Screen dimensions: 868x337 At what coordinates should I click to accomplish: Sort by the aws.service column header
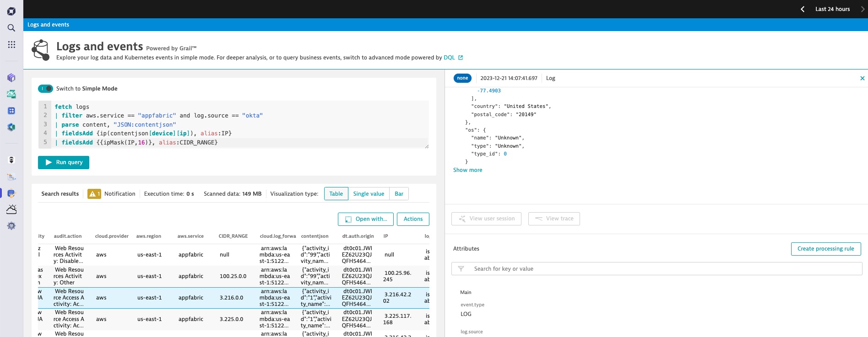190,236
